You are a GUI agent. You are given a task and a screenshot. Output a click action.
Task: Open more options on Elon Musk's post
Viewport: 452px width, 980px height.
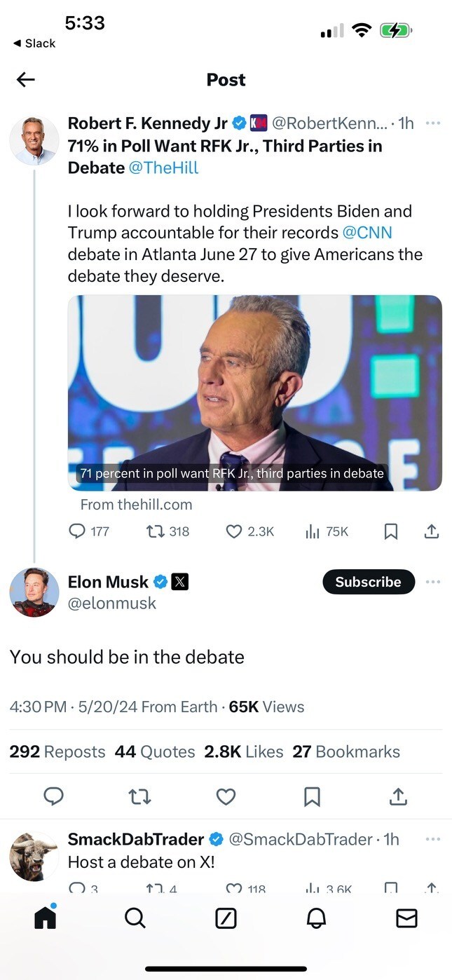[433, 582]
